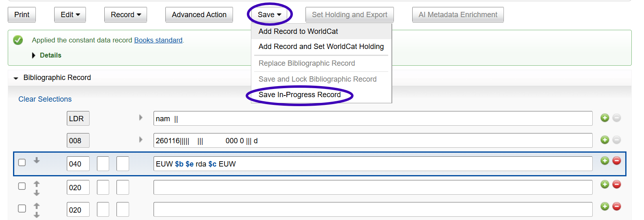This screenshot has height=220, width=644.
Task: Click green add icon on LDR row
Action: tap(604, 118)
